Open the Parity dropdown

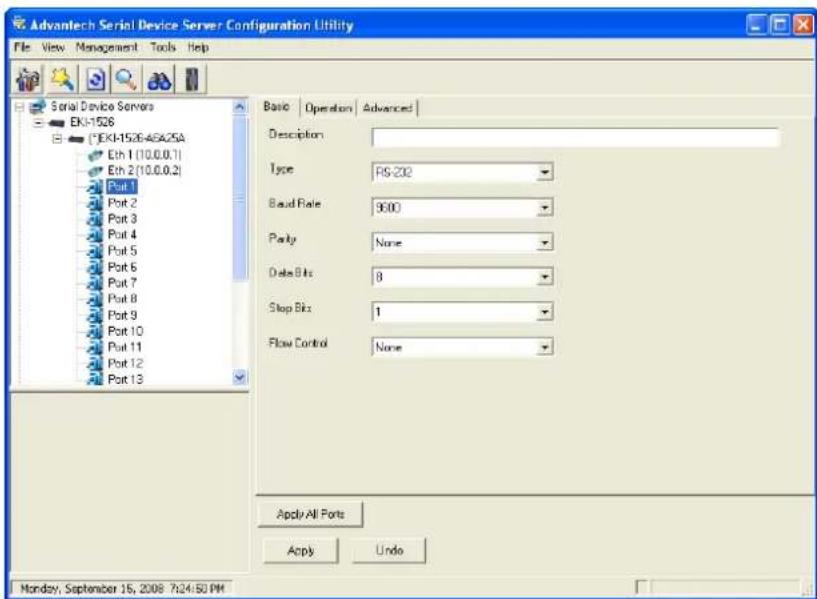[x=544, y=242]
